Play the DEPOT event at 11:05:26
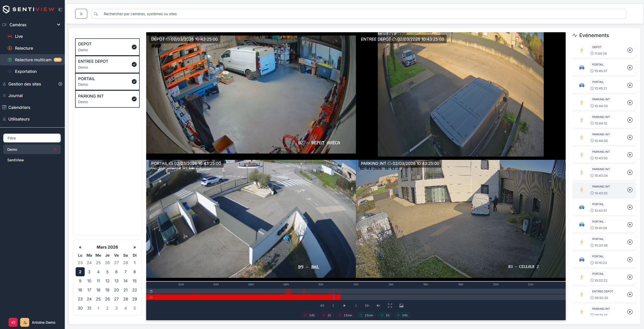The height and width of the screenshot is (329, 644). [630, 50]
